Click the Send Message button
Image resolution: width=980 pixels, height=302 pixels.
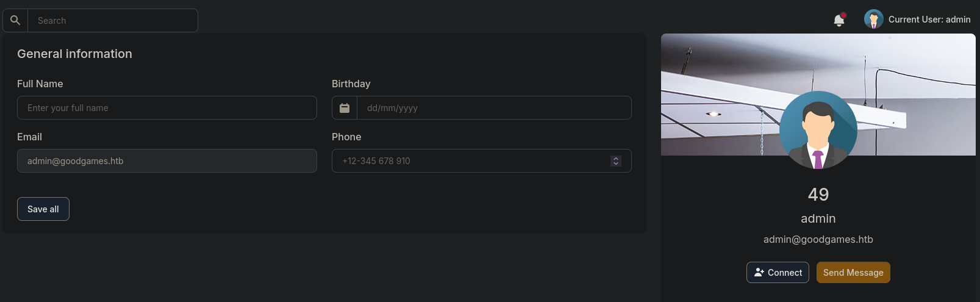(853, 273)
